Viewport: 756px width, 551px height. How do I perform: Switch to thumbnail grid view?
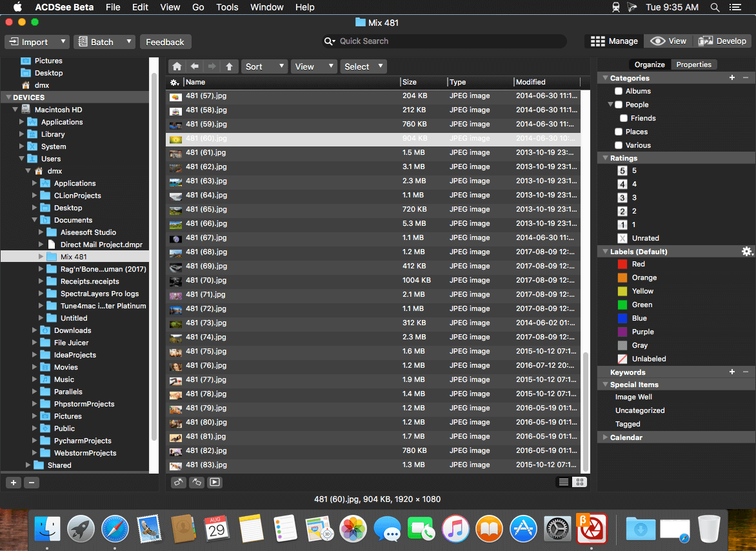pos(579,482)
